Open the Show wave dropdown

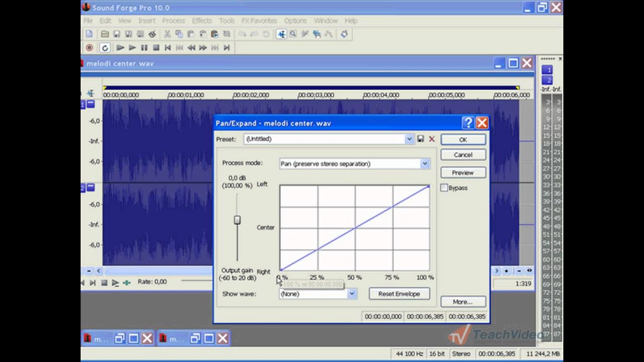tap(352, 294)
